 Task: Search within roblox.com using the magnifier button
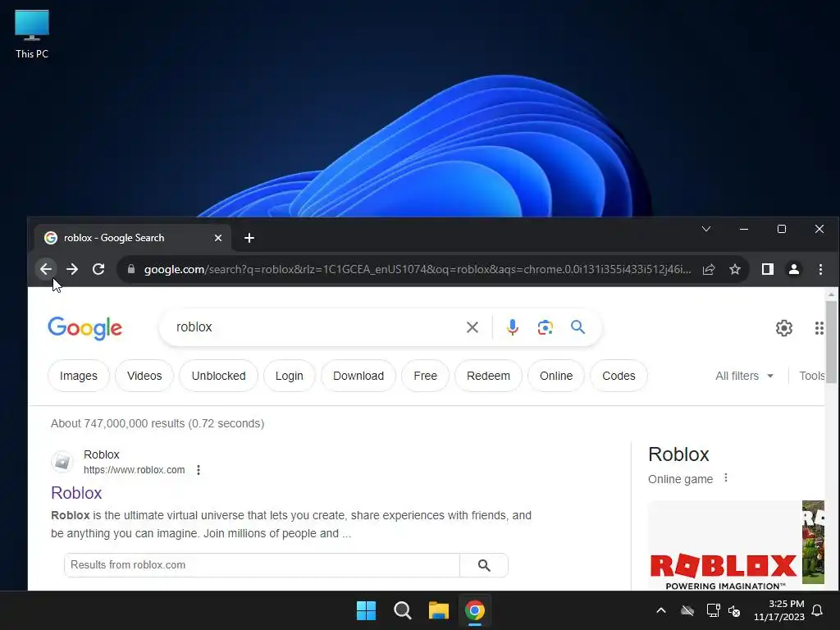(484, 565)
